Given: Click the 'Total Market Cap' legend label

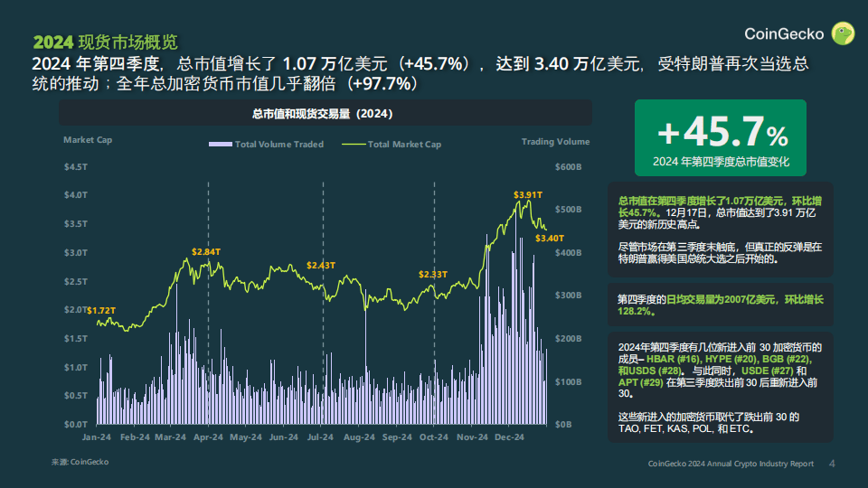Looking at the screenshot, I should [405, 144].
